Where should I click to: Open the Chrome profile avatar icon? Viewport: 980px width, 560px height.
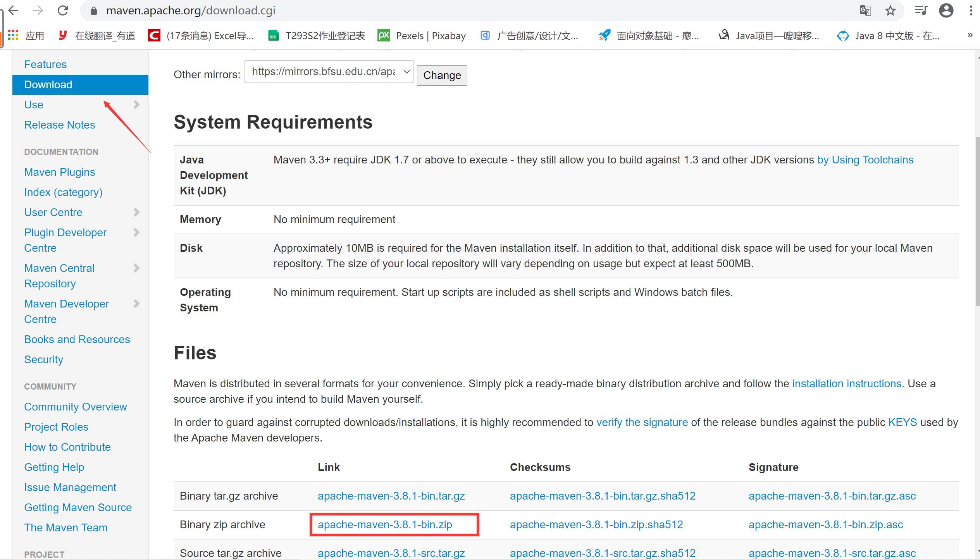pyautogui.click(x=946, y=10)
